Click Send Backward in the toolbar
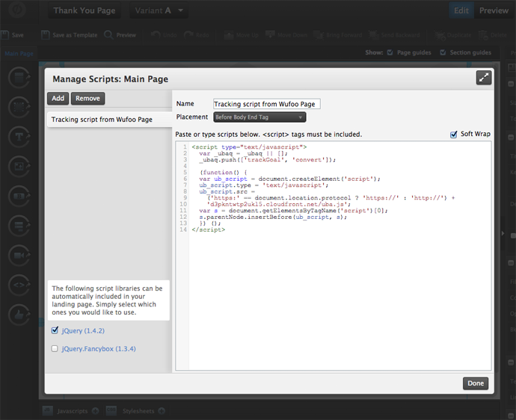516x420 pixels. tap(394, 35)
